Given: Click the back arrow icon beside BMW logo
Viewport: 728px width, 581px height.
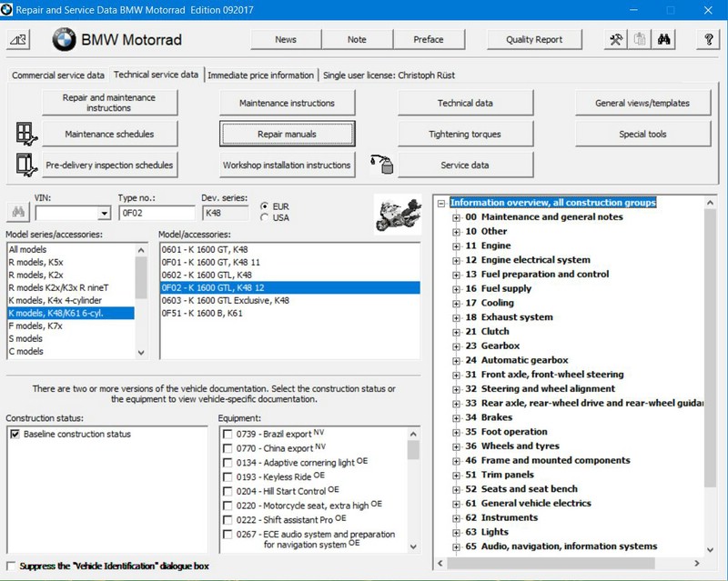Looking at the screenshot, I should coord(19,39).
